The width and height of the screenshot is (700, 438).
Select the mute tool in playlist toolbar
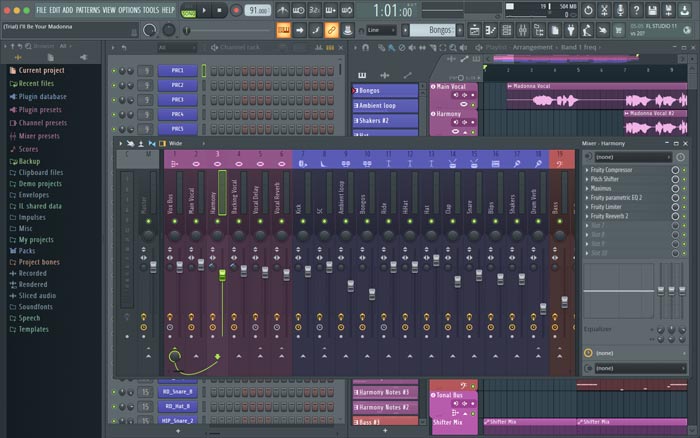pos(412,47)
